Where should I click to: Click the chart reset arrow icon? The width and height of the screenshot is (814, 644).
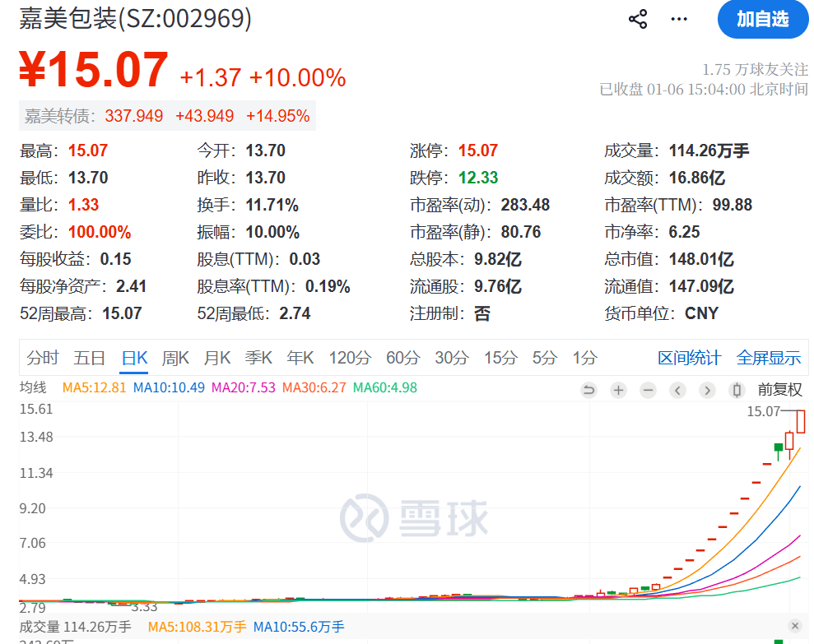[588, 391]
